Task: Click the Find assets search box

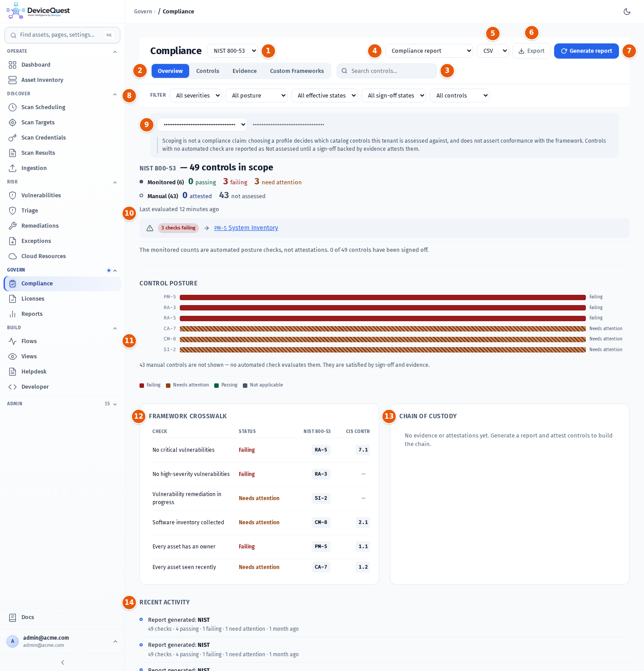Action: point(62,35)
